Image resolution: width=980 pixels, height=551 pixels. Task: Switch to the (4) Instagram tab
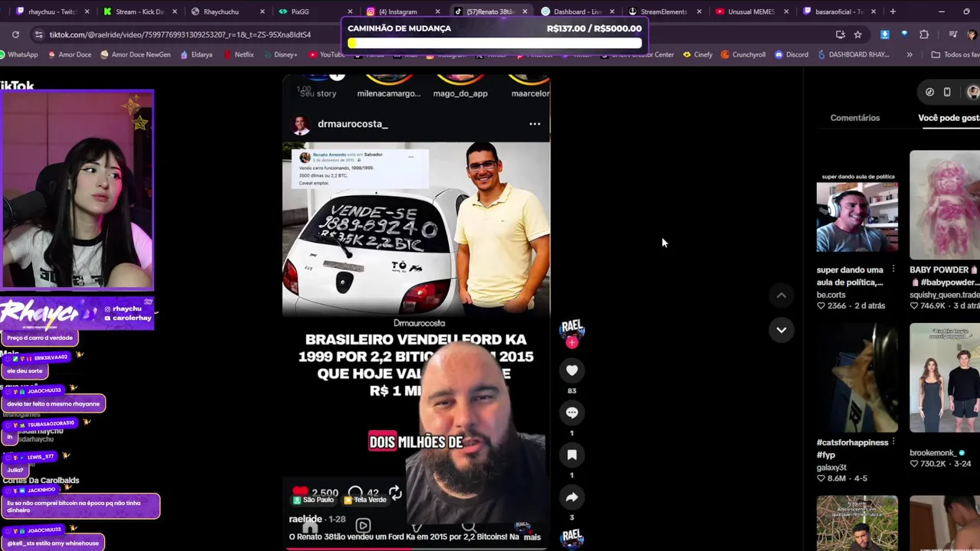pos(403,11)
